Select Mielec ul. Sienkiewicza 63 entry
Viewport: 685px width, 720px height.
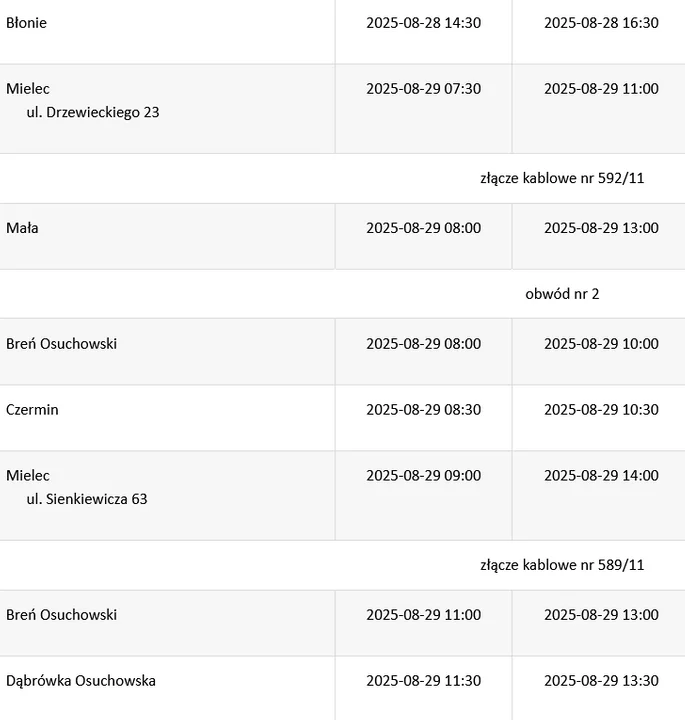point(77,487)
